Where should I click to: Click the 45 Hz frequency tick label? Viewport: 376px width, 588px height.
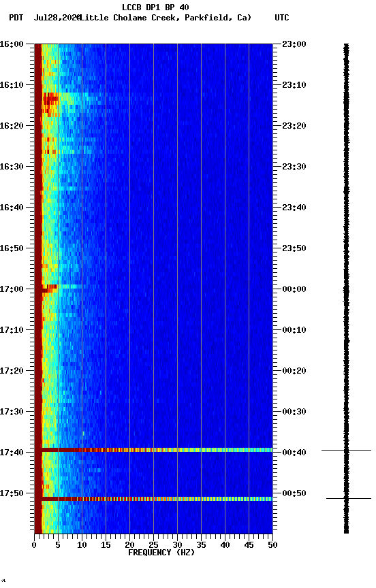click(249, 545)
